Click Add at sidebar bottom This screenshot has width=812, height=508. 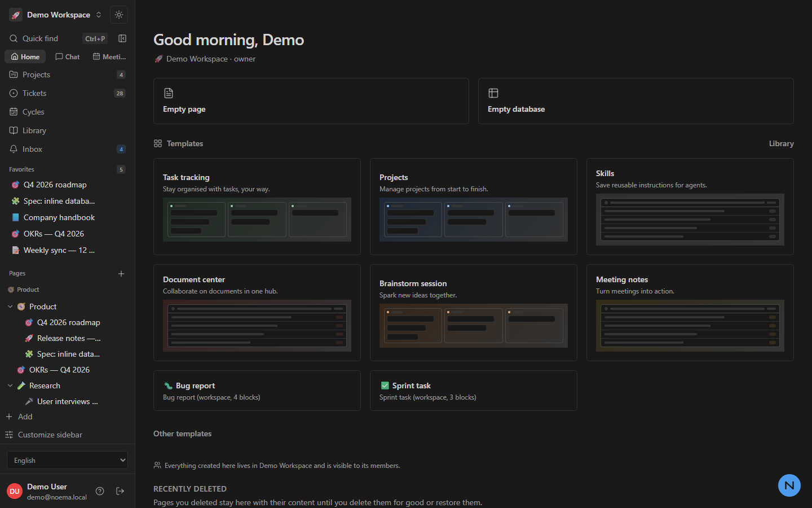(19, 417)
